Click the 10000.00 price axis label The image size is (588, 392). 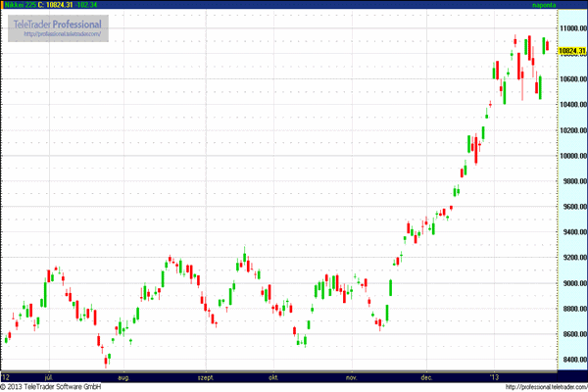pos(570,156)
